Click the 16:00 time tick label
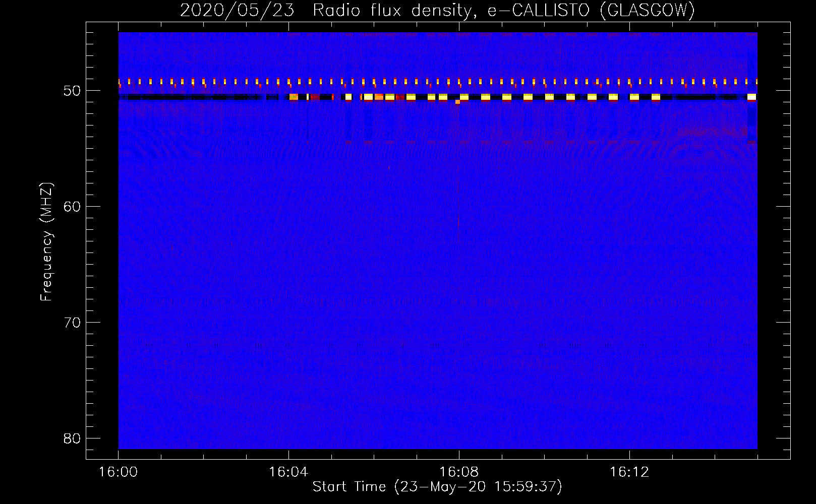Screen dimensions: 816x504 click(x=118, y=472)
